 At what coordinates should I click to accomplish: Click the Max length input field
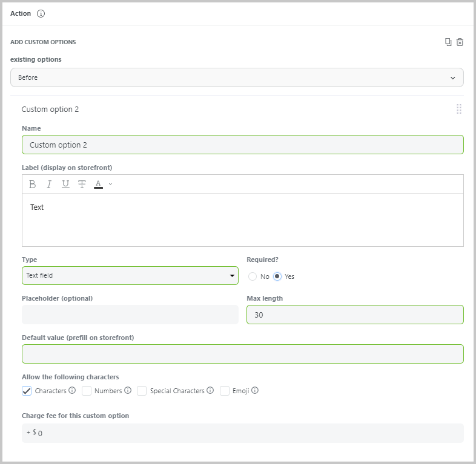point(355,315)
